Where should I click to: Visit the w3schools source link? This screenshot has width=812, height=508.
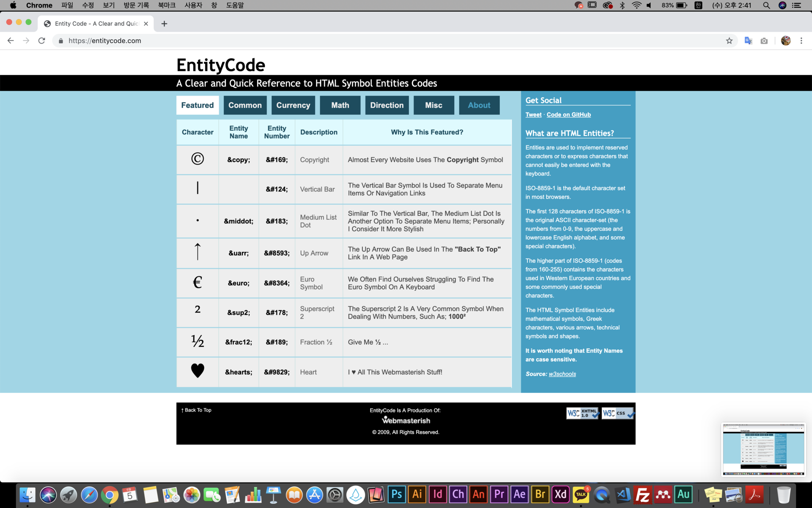tap(562, 374)
